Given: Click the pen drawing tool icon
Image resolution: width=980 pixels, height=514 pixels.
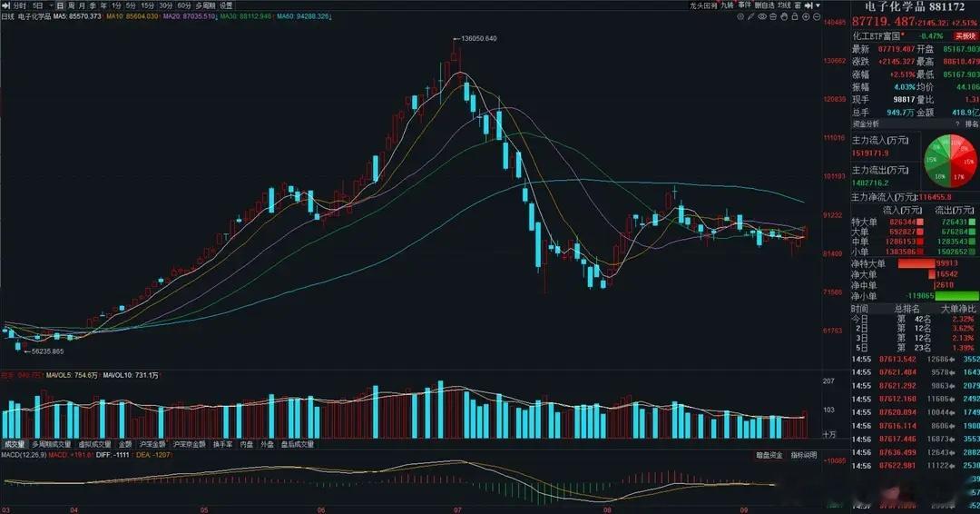Looking at the screenshot, I should click(751, 17).
